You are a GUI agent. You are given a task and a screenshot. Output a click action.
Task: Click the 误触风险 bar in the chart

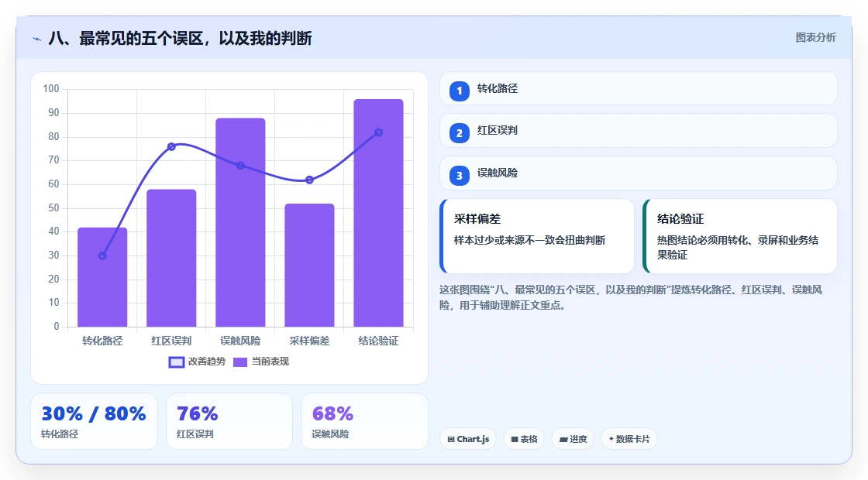pyautogui.click(x=240, y=222)
